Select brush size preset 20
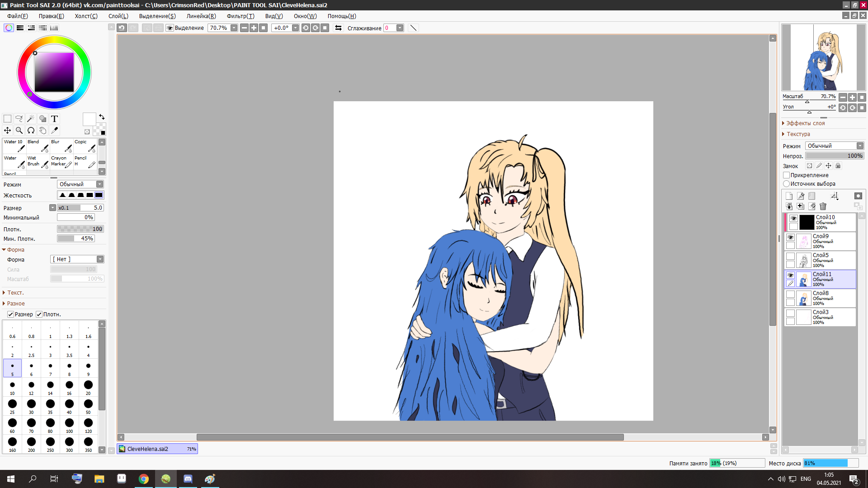This screenshot has height=488, width=868. 88,386
